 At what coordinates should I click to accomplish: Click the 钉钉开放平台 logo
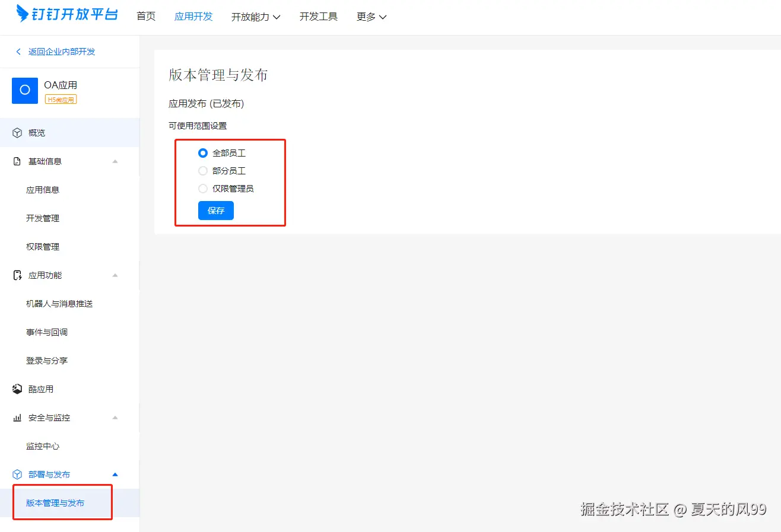[66, 14]
